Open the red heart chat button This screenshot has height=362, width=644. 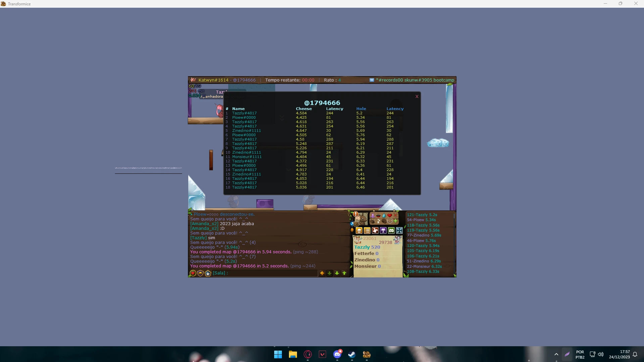193,273
